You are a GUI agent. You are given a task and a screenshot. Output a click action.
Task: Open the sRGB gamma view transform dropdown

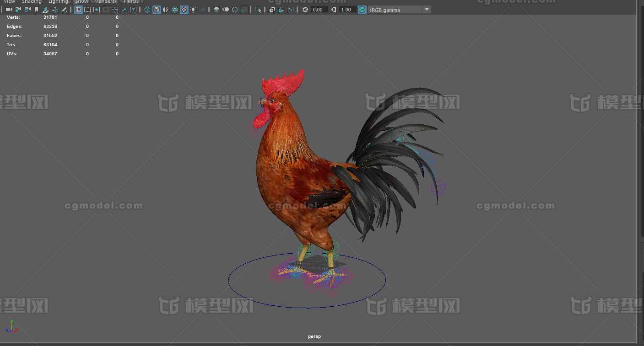click(x=399, y=10)
